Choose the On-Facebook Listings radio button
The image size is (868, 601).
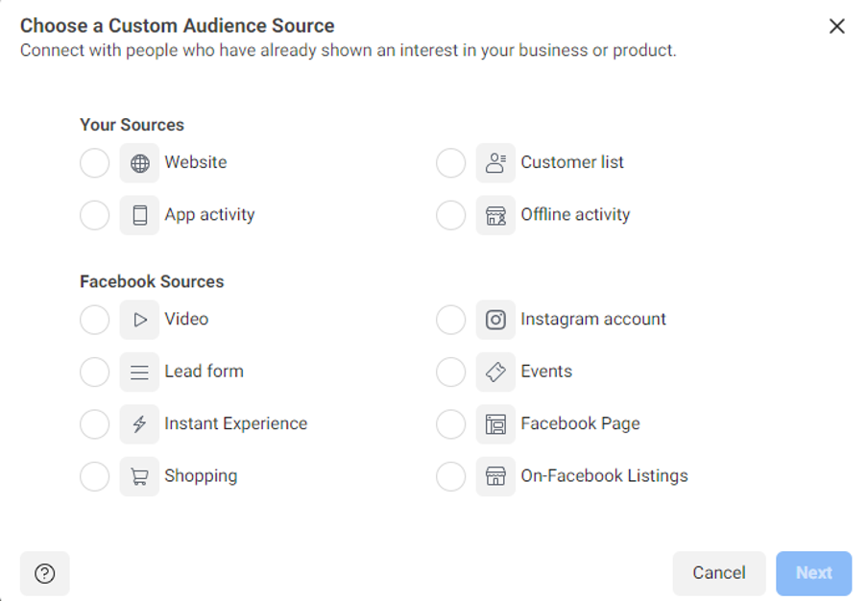coord(450,475)
